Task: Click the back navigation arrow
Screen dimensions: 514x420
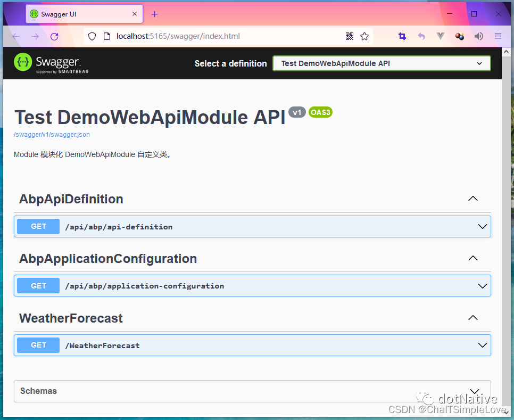Action: coord(15,36)
